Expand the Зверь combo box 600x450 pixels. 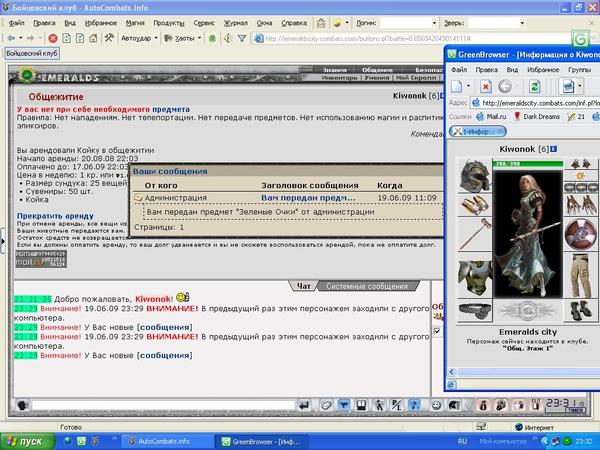click(x=522, y=23)
